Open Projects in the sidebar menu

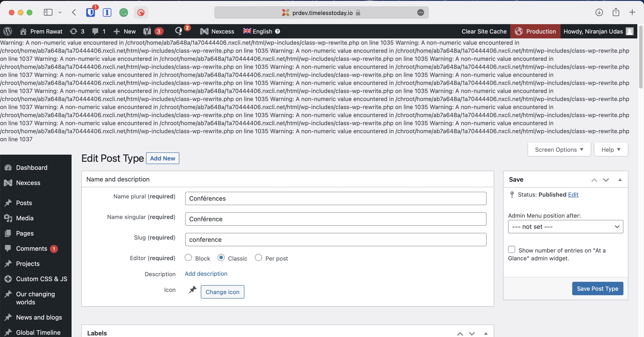click(28, 263)
